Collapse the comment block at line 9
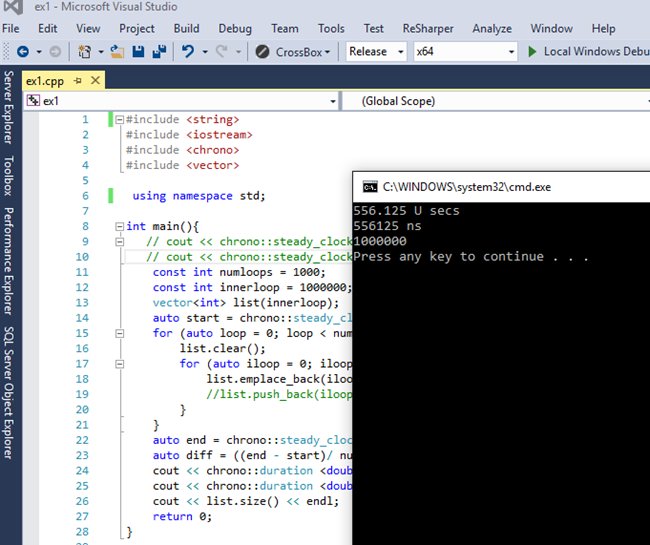Screen dimensions: 650x545 119,242
